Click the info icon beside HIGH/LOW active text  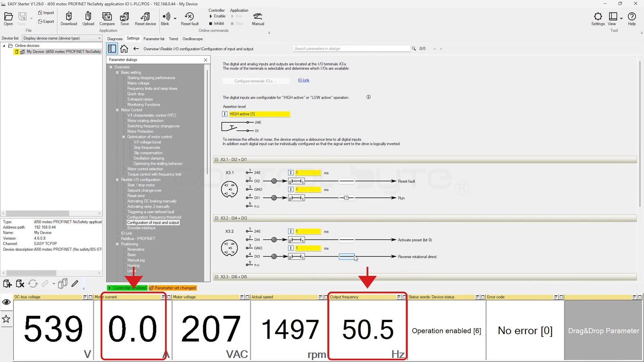pyautogui.click(x=368, y=97)
